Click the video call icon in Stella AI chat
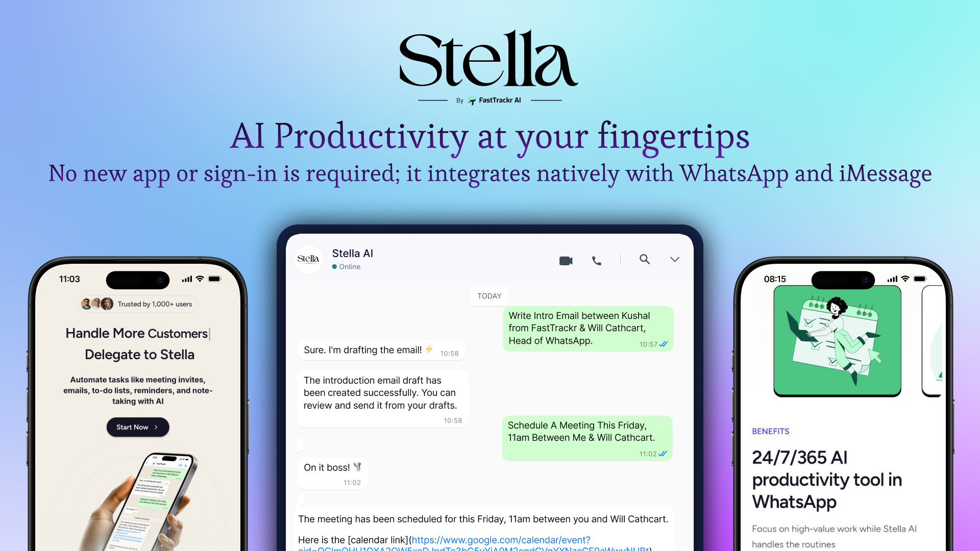The height and width of the screenshot is (551, 980). [567, 260]
